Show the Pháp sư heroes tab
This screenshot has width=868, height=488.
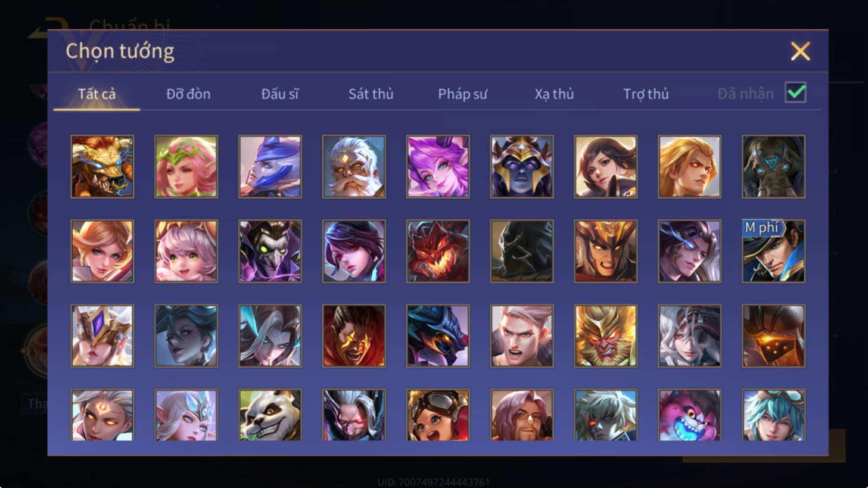coord(463,94)
